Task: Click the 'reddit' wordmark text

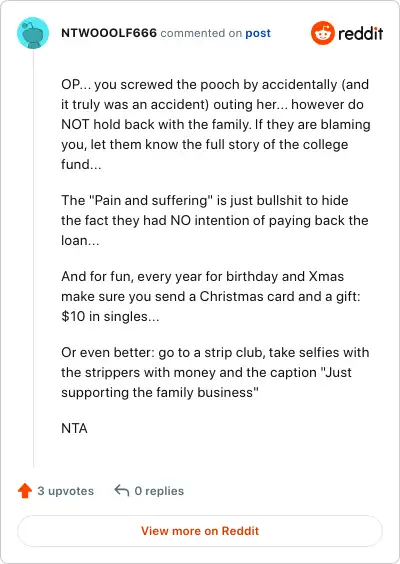Action: [x=360, y=33]
